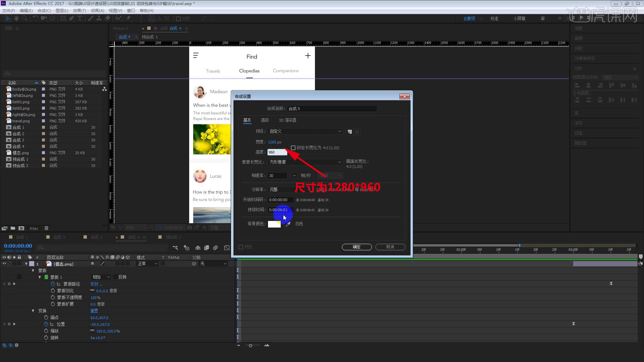Click the 持续时间 duration input field
644x362 pixels.
[x=280, y=210]
